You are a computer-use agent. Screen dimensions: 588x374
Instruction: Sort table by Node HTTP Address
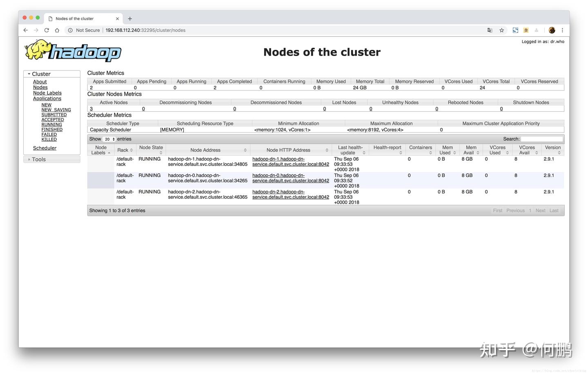pos(291,150)
